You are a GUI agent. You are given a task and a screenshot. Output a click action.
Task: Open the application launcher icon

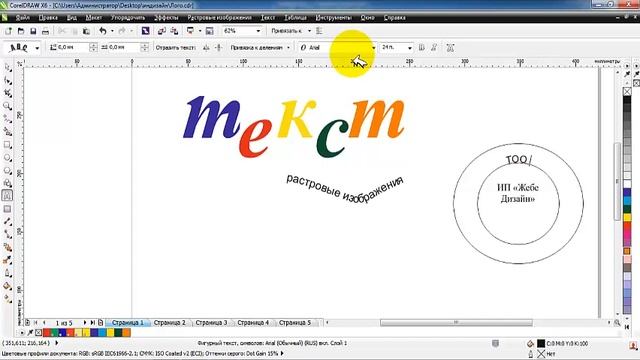coord(190,31)
